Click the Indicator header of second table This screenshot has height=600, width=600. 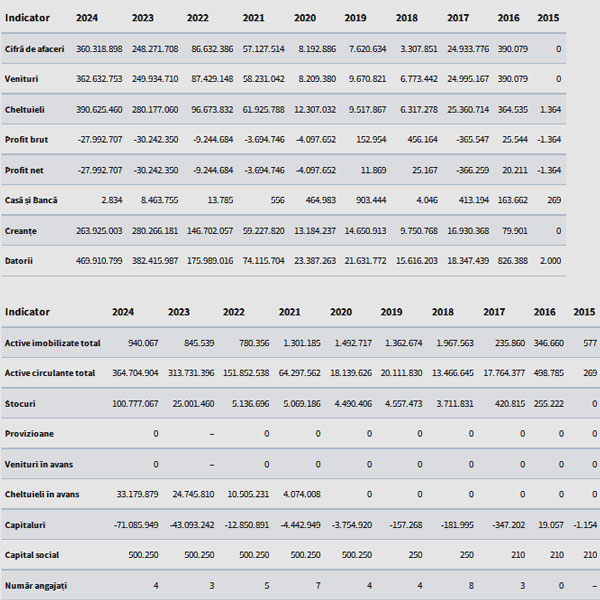pyautogui.click(x=27, y=312)
